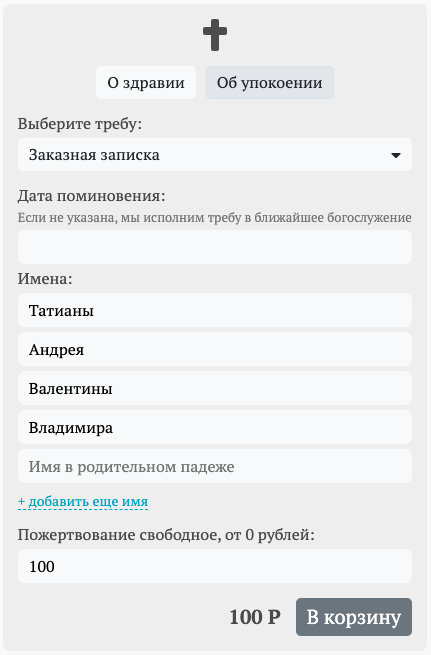Viewport: 431px width, 655px height.
Task: Click the «Дата поминовения:» label
Action: click(x=91, y=195)
